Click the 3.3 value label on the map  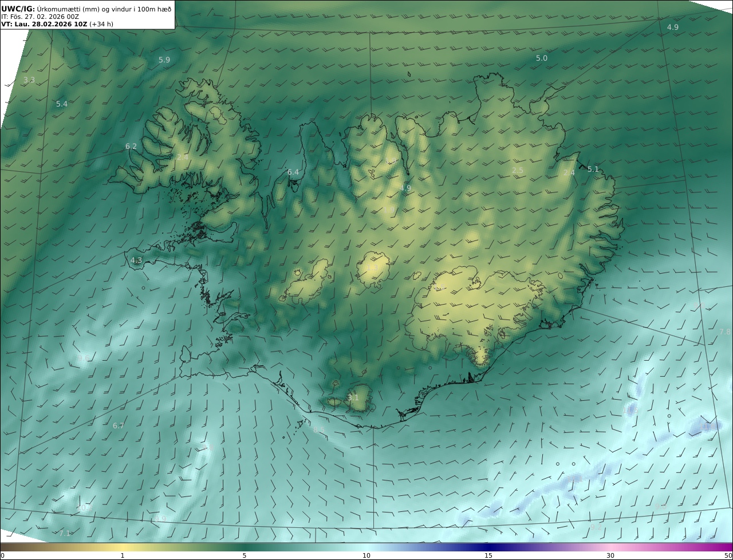29,80
